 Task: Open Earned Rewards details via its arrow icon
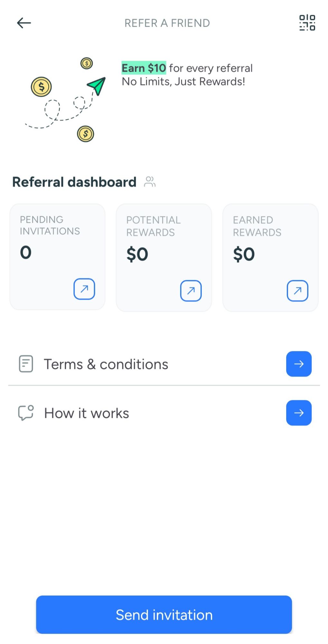pos(297,290)
